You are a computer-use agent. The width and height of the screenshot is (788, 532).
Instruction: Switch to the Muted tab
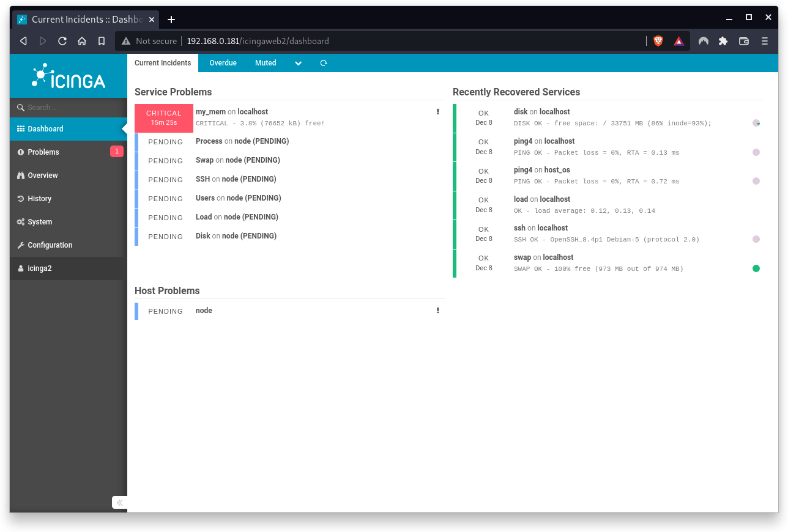(x=266, y=63)
